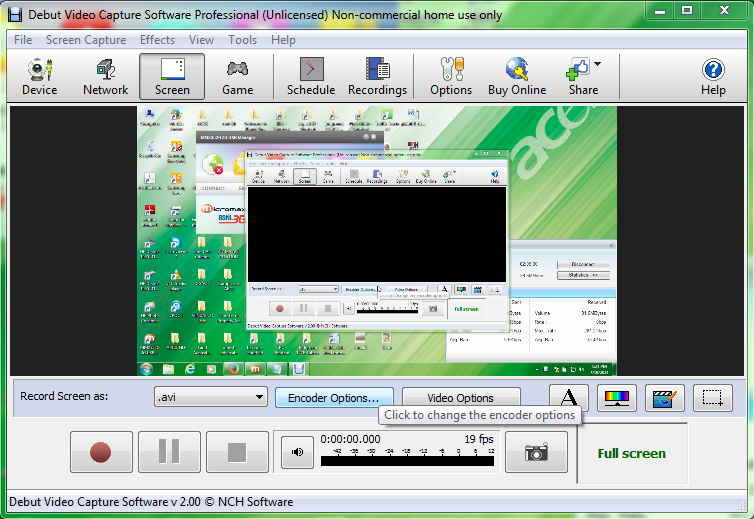Open the color adjustments tool
The image size is (754, 519).
pyautogui.click(x=616, y=398)
